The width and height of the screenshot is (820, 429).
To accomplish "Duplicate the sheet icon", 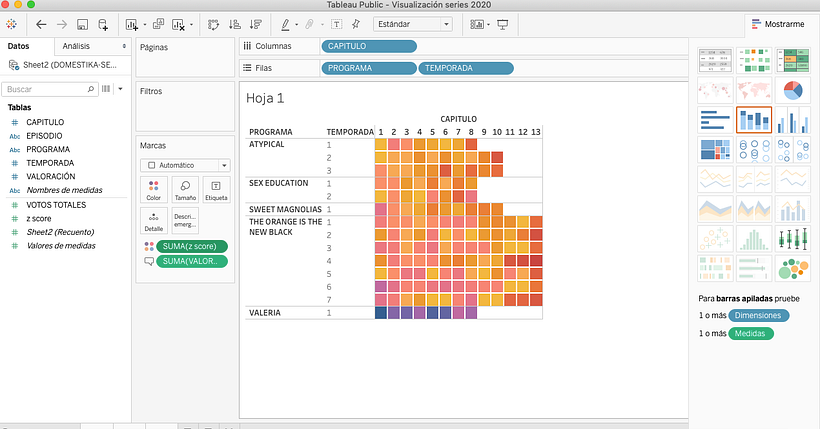I will point(158,24).
